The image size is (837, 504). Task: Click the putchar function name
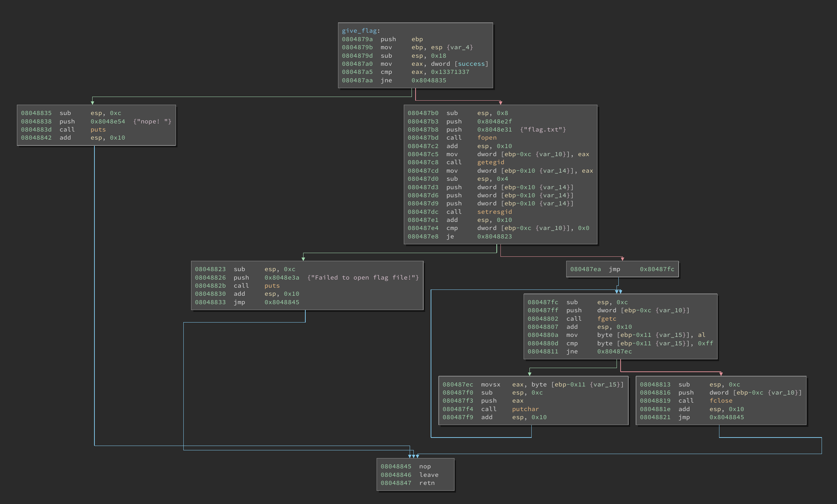point(525,409)
